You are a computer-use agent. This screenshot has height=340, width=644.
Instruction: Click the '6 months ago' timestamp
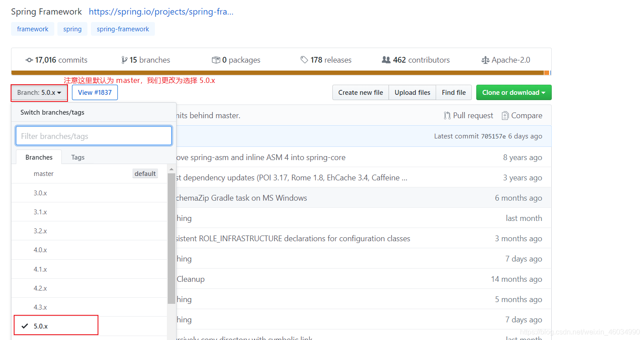click(x=519, y=198)
